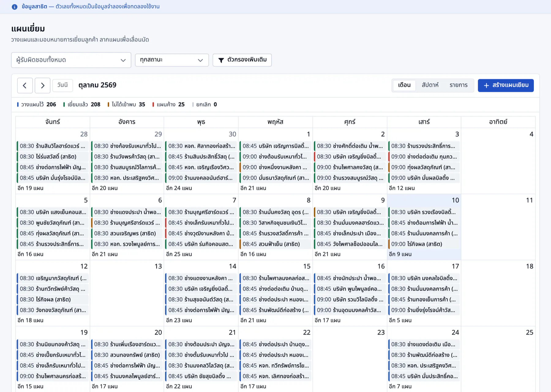The image size is (551, 392).
Task: Click the funnel icon in ตัวกรองเพิ่มเติม
Action: pos(221,60)
